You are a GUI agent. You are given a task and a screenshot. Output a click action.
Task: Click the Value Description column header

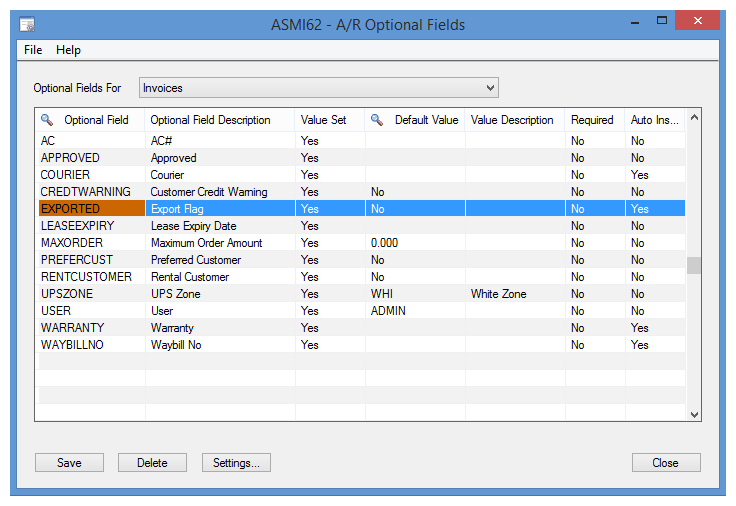(512, 120)
